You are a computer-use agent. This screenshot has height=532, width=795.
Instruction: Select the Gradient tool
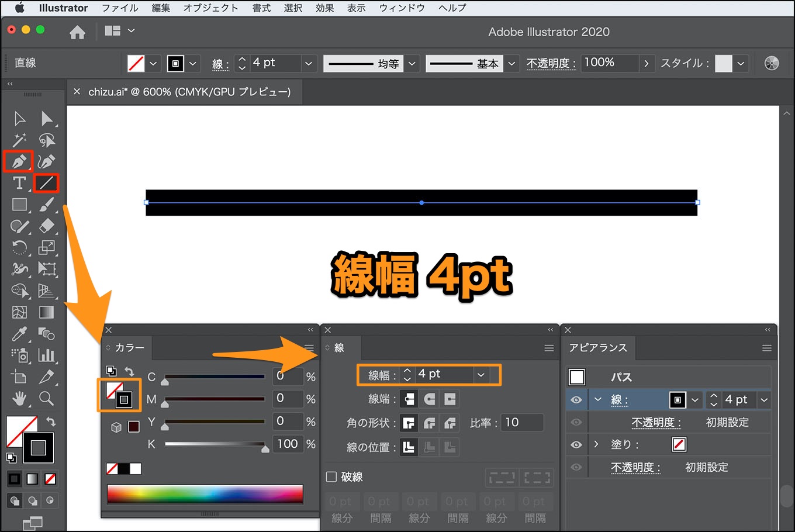click(x=47, y=312)
